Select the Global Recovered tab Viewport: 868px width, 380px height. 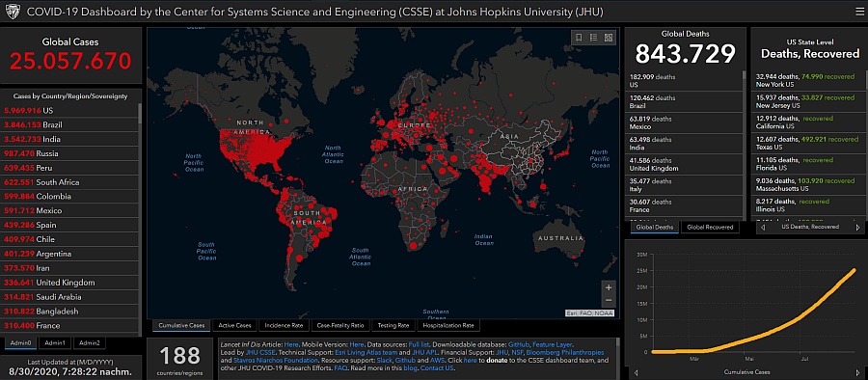point(710,227)
